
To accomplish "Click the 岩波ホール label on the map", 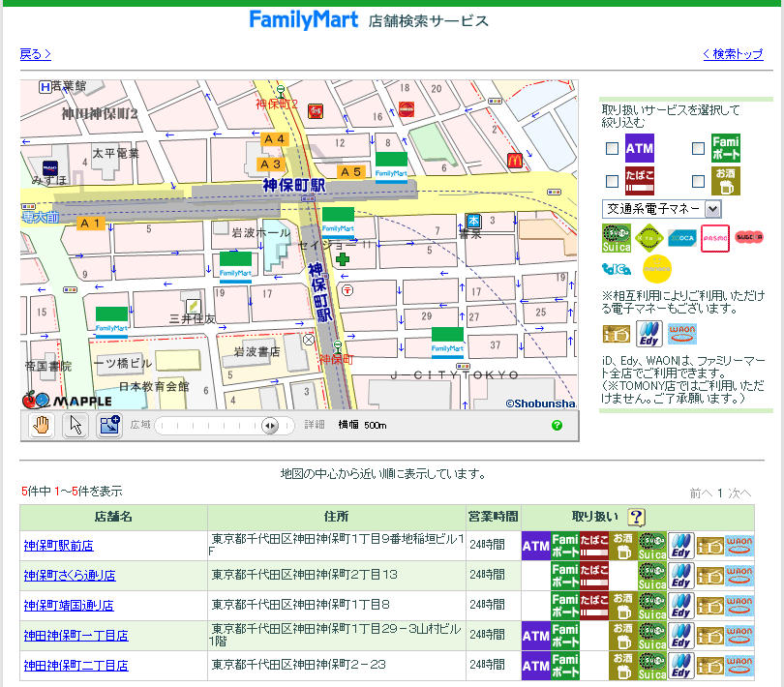I will [x=261, y=232].
